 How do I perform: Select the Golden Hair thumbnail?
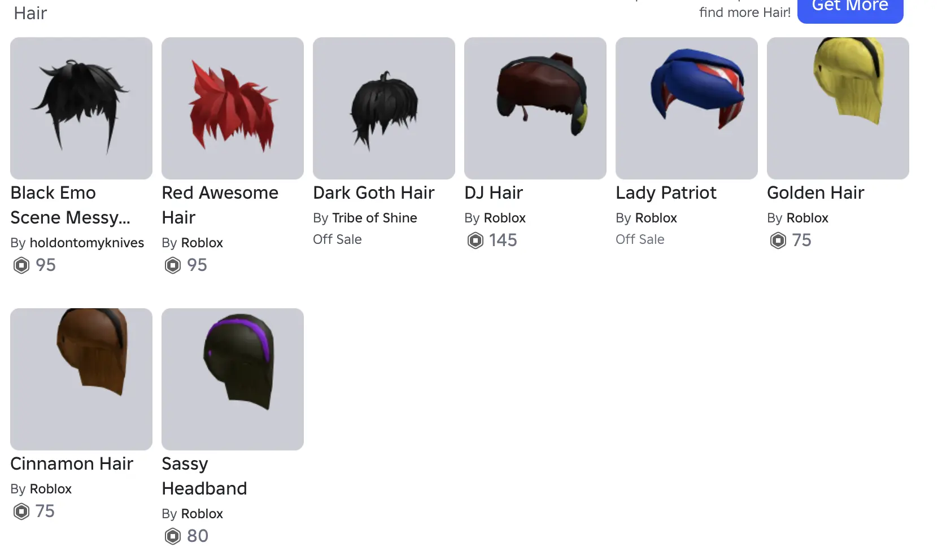point(838,108)
